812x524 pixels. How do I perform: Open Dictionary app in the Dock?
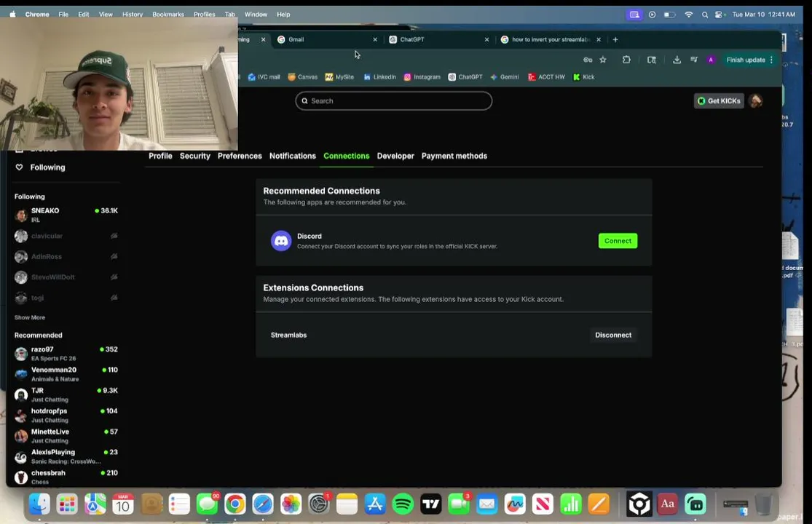(668, 504)
